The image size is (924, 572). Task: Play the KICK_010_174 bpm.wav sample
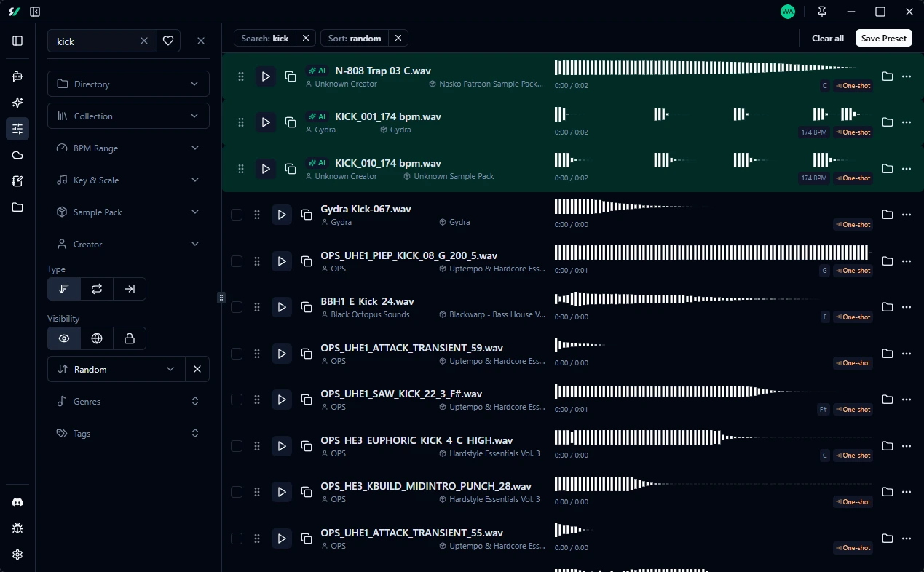265,168
